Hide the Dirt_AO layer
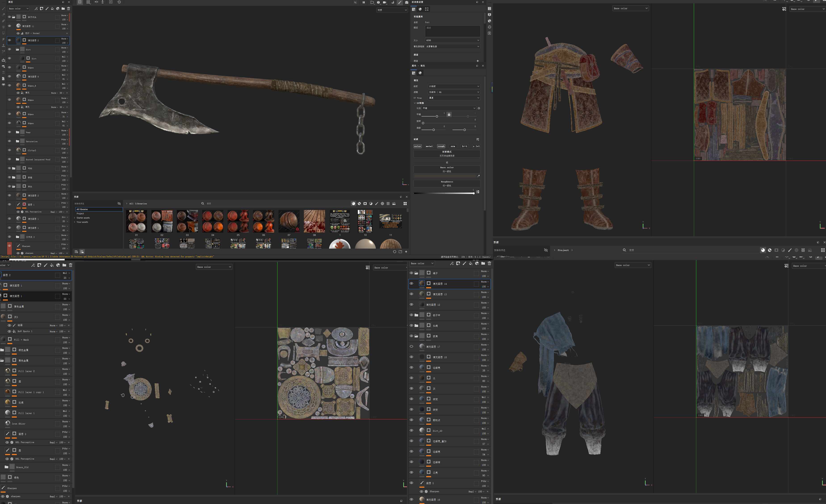826x504 pixels. click(x=411, y=430)
